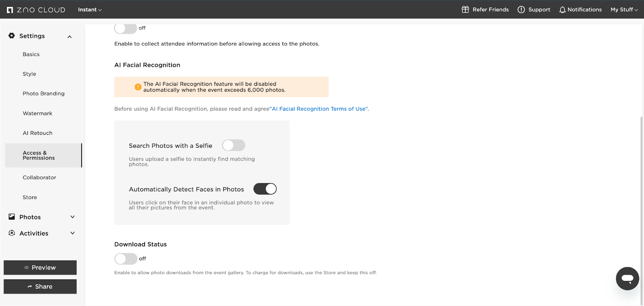Click the Refer Friends gift icon
The image size is (644, 306).
tap(465, 10)
